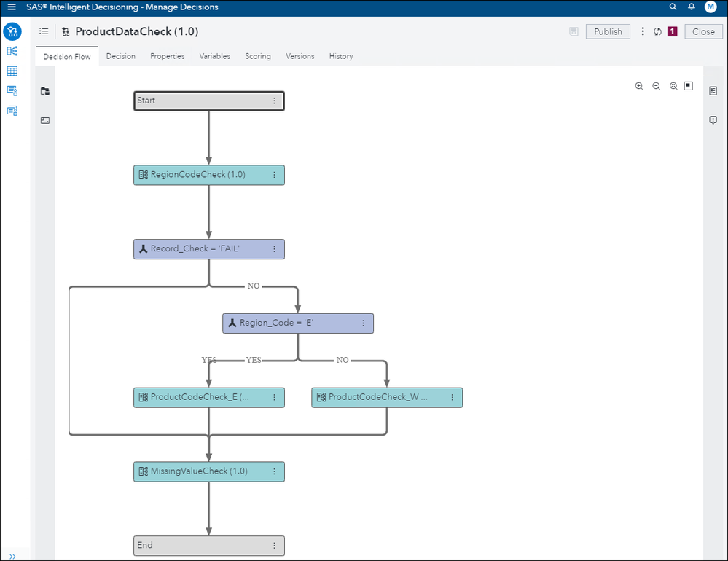Open the fifth sidebar category icon

point(12,111)
